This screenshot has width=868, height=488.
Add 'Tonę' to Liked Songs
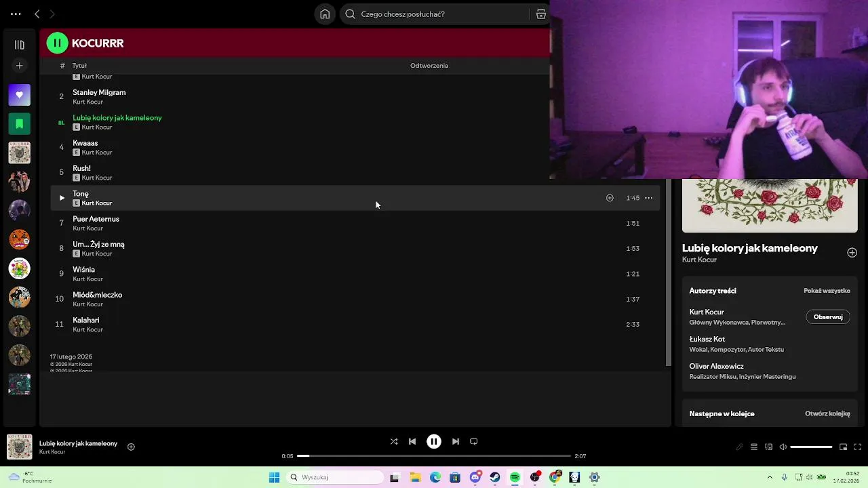(610, 198)
